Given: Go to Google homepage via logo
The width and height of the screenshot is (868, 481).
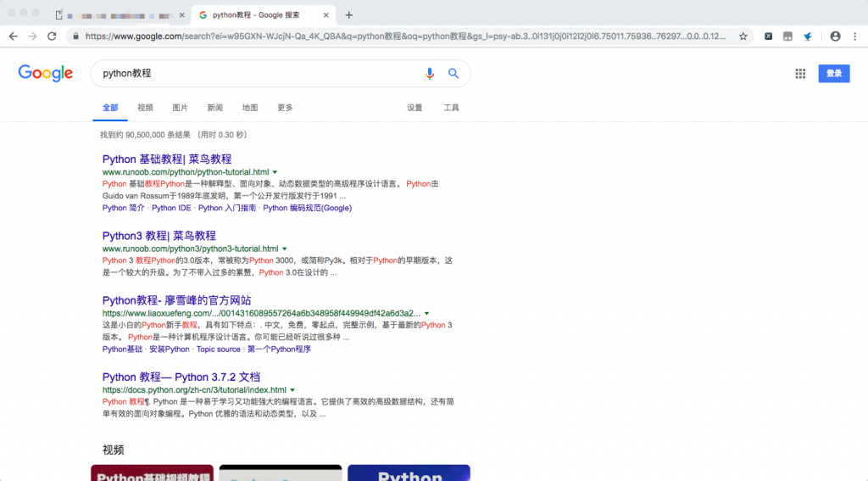Looking at the screenshot, I should click(x=46, y=74).
